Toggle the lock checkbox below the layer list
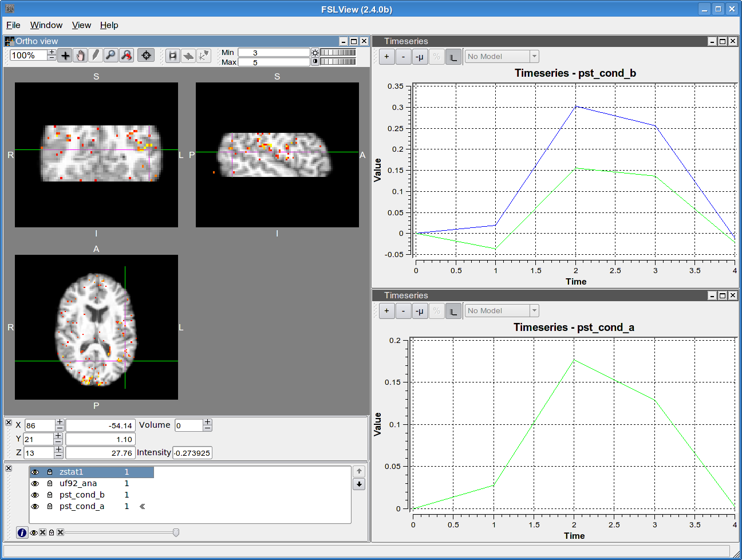Image resolution: width=742 pixels, height=560 pixels. [x=60, y=533]
